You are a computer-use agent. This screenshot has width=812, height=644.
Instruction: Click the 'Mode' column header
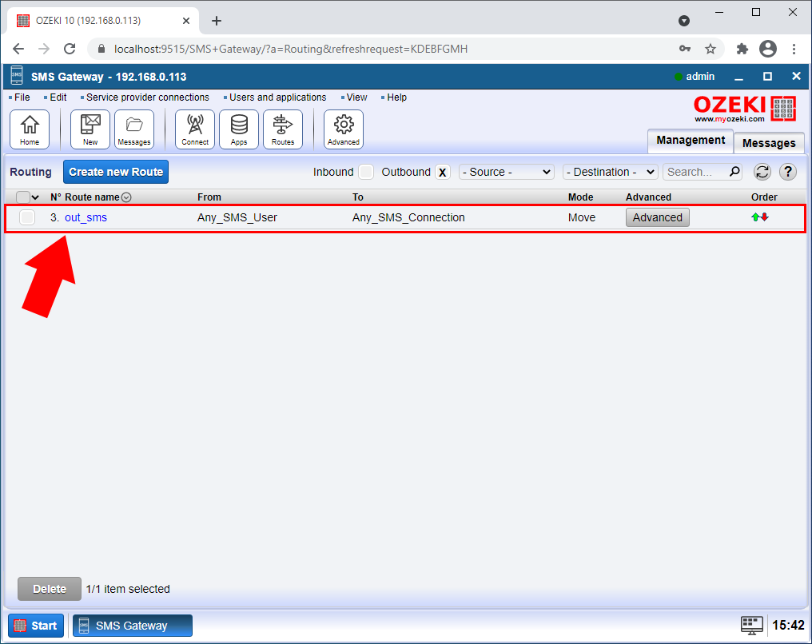click(580, 197)
